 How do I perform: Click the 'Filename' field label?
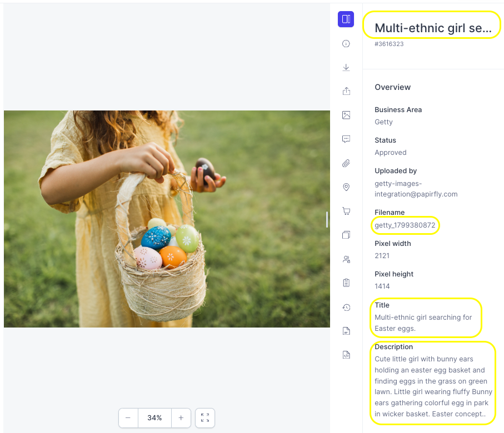(x=390, y=212)
